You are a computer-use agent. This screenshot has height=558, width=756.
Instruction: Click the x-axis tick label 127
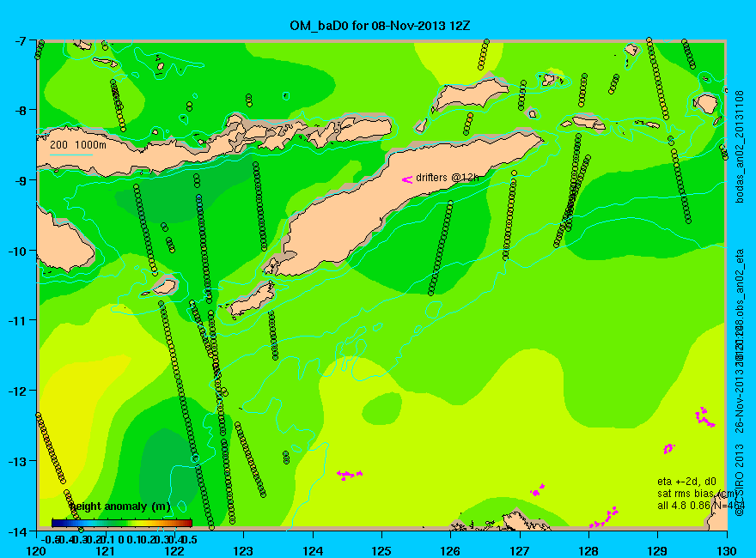[520, 550]
